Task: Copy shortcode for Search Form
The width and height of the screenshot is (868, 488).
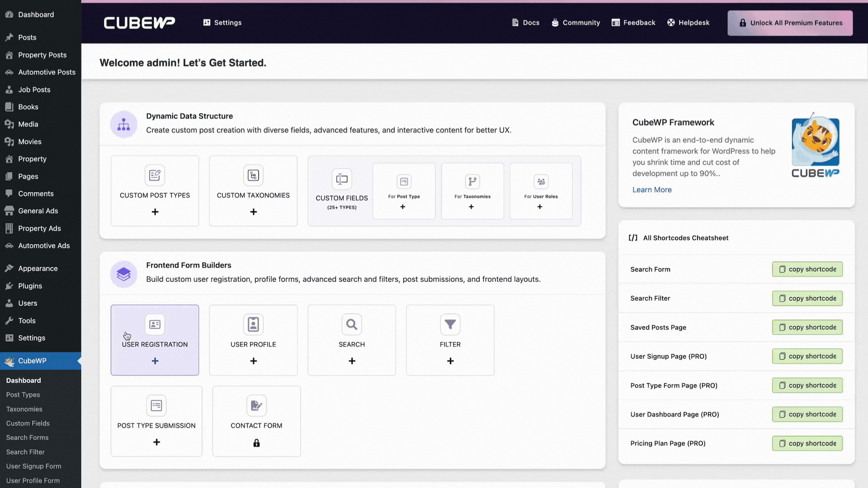Action: [807, 269]
